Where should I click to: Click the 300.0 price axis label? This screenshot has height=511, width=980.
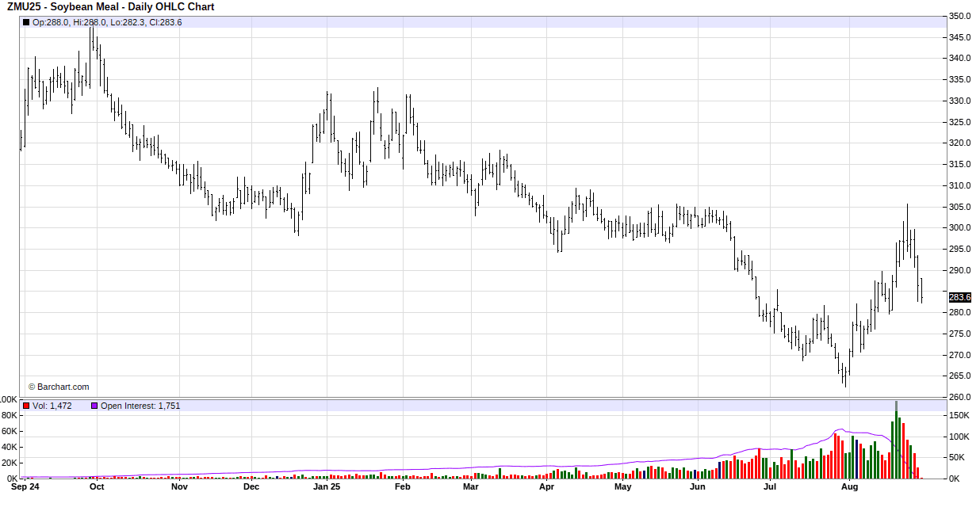(x=960, y=227)
